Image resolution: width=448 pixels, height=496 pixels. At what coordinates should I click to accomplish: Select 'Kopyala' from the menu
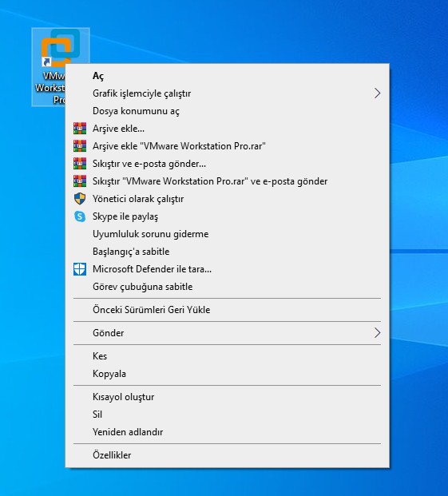tap(227, 374)
